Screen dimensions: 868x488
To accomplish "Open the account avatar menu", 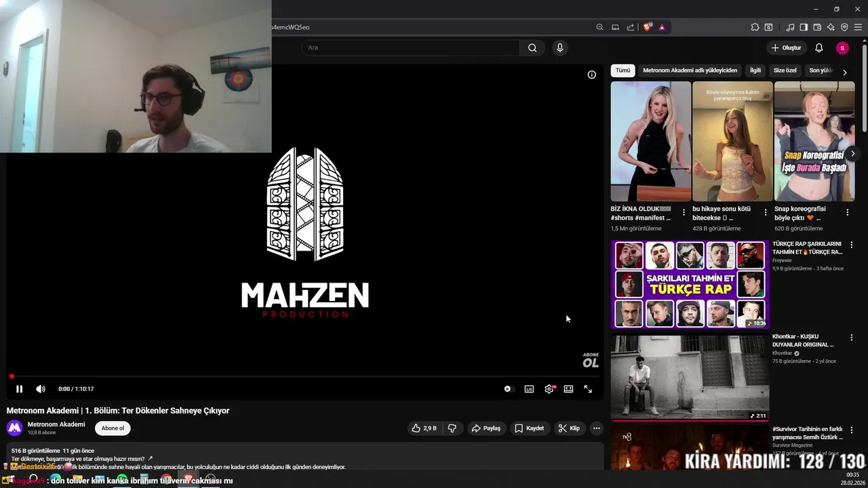I will [842, 47].
